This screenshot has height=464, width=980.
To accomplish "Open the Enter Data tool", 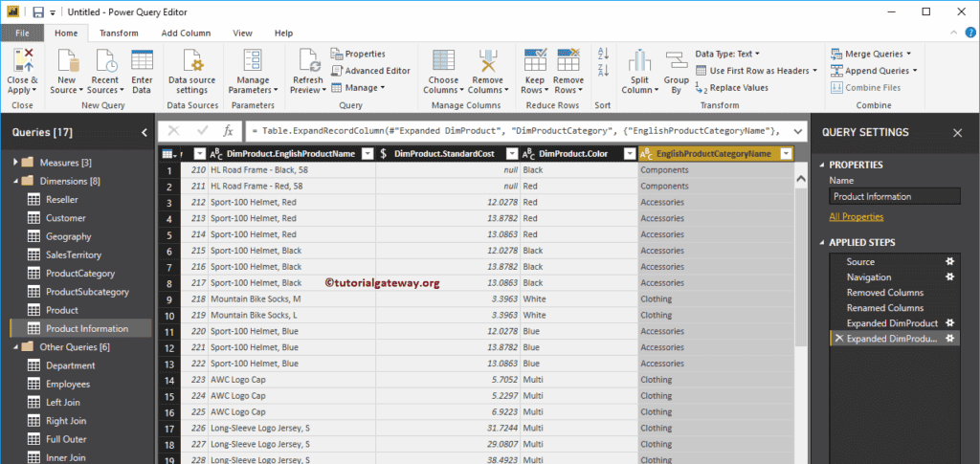I will pos(142,61).
